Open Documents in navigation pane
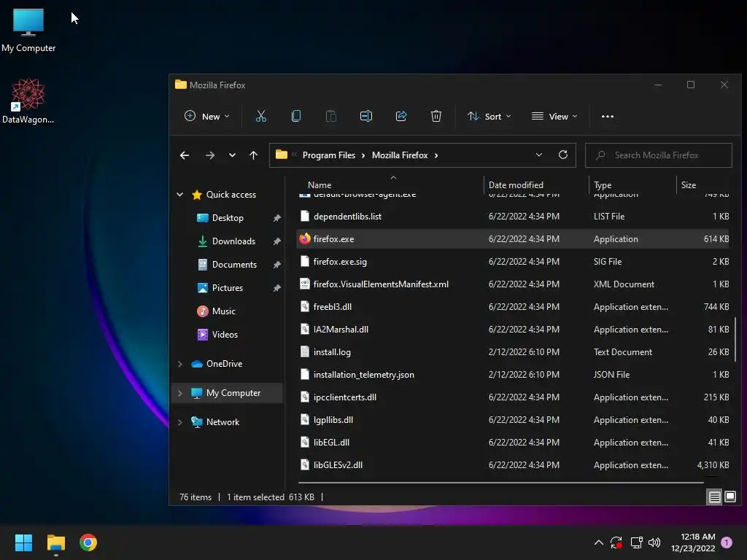Viewport: 747px width, 560px height. pos(234,264)
